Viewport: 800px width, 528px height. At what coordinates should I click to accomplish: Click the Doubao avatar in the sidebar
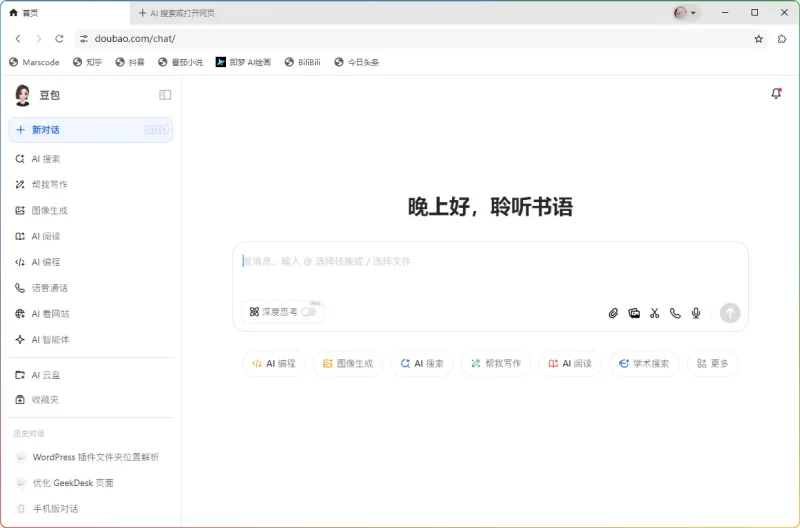coord(22,95)
